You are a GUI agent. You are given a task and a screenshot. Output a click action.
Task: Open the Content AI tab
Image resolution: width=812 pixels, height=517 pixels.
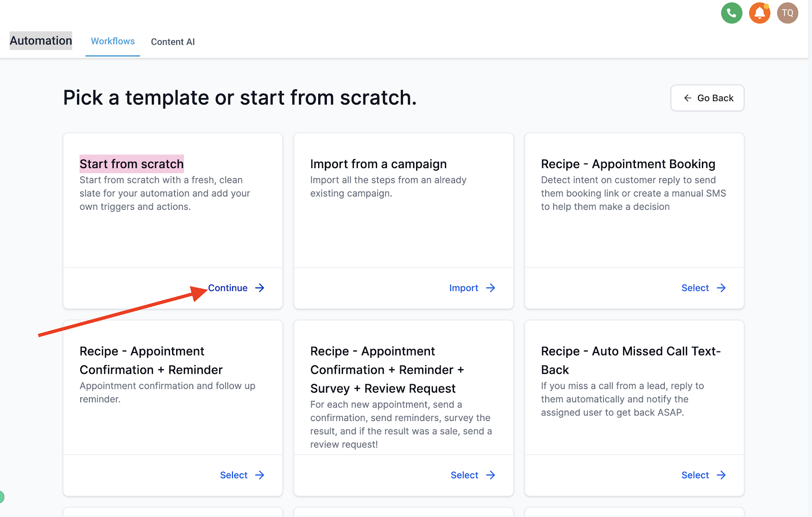pos(173,42)
